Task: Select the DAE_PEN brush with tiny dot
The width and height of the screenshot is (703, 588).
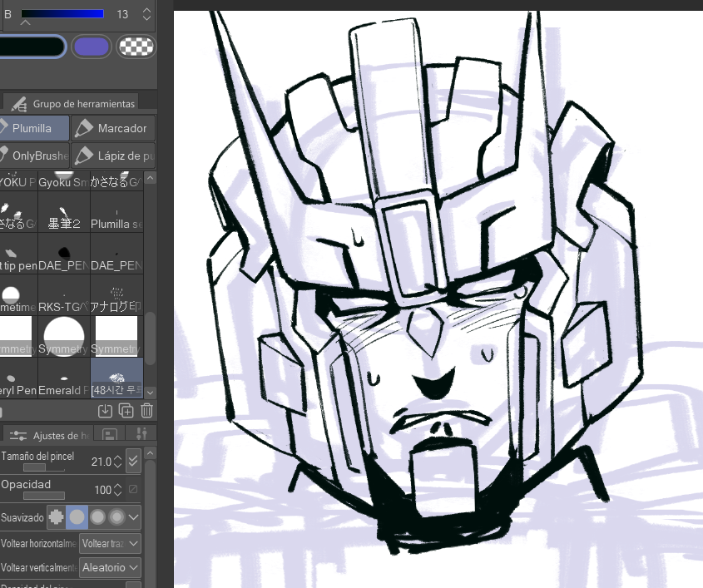Action: point(116,253)
